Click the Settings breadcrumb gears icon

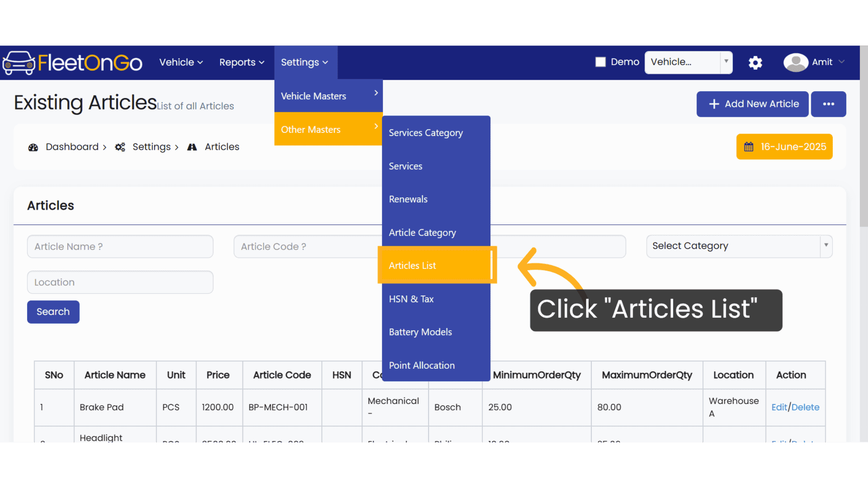pyautogui.click(x=120, y=147)
